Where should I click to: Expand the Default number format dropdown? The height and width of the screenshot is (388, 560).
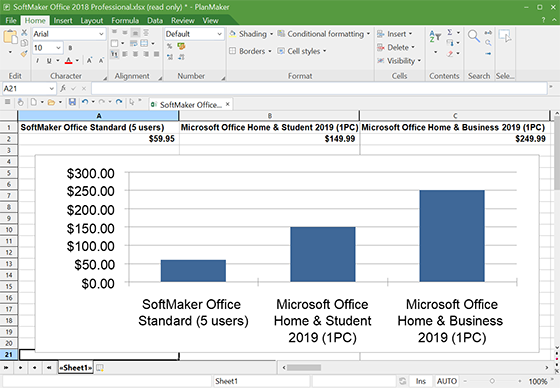pyautogui.click(x=194, y=34)
